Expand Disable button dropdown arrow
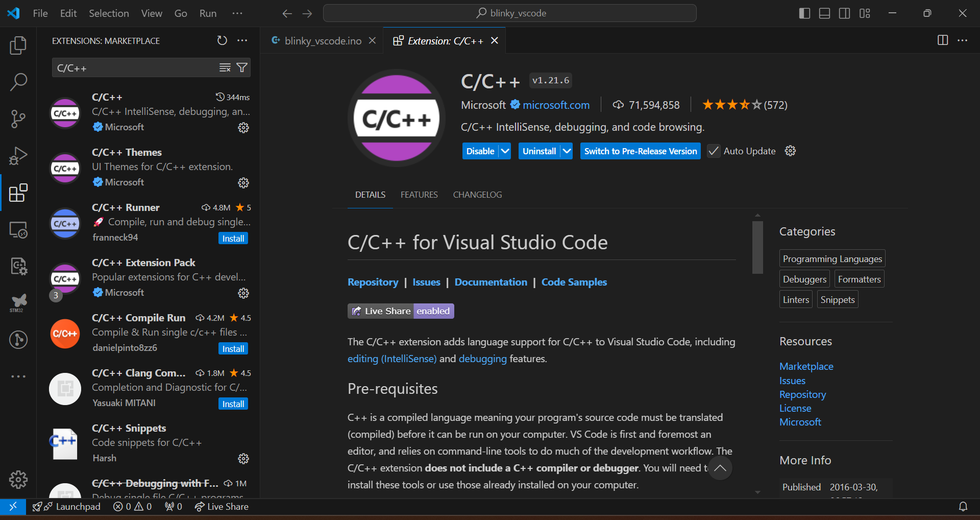This screenshot has width=980, height=520. coord(505,151)
